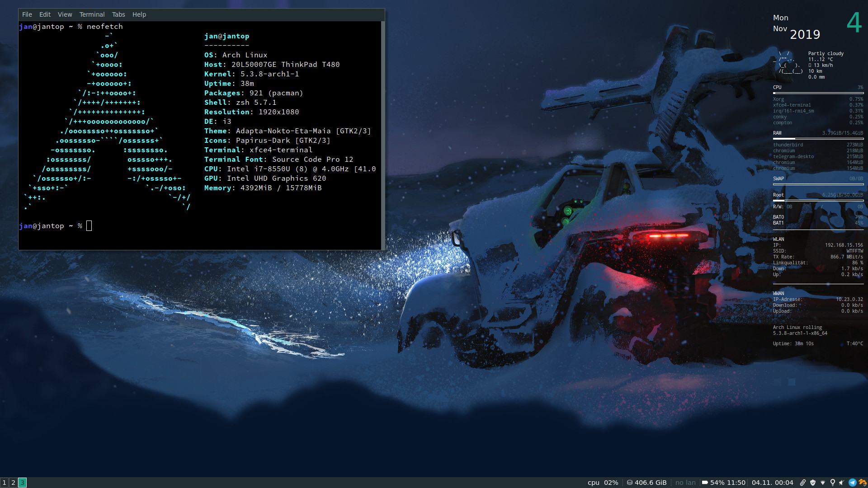Click the Terminal Font Source Code Pro line
This screenshot has width=868, height=488.
pos(278,160)
